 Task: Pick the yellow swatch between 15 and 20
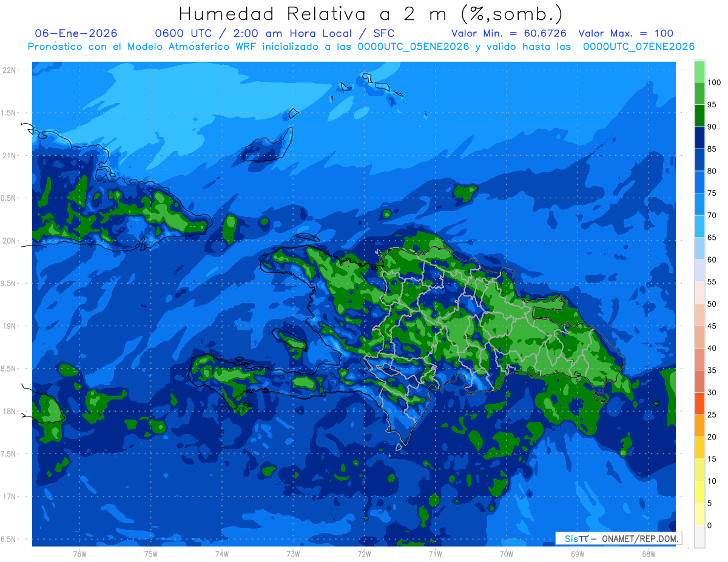coord(699,448)
